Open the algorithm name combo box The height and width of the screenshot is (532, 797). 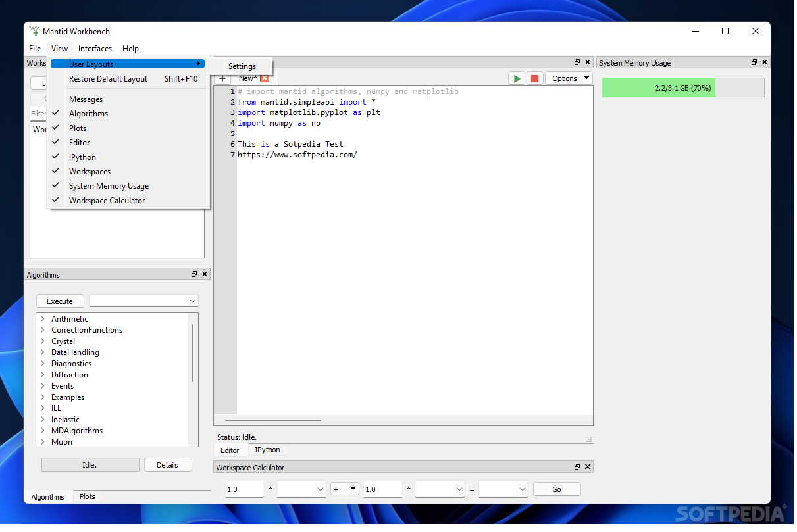click(x=143, y=301)
